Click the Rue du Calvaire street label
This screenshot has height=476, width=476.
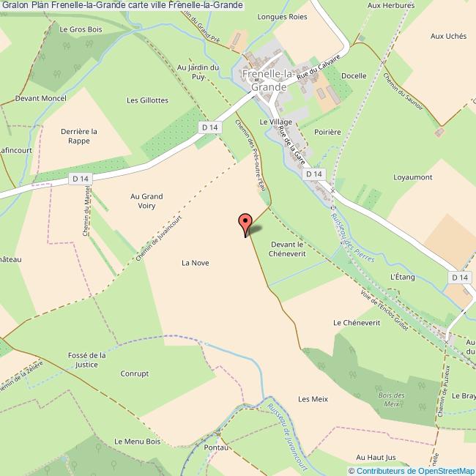tap(319, 67)
